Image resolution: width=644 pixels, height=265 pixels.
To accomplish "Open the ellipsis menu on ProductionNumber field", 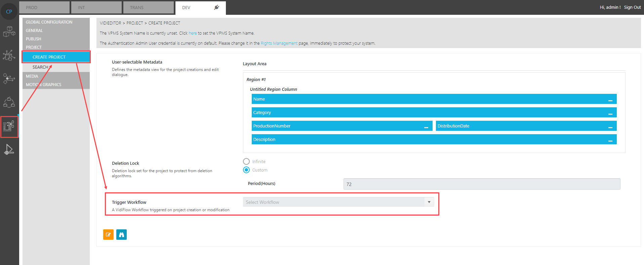I will coord(426,126).
